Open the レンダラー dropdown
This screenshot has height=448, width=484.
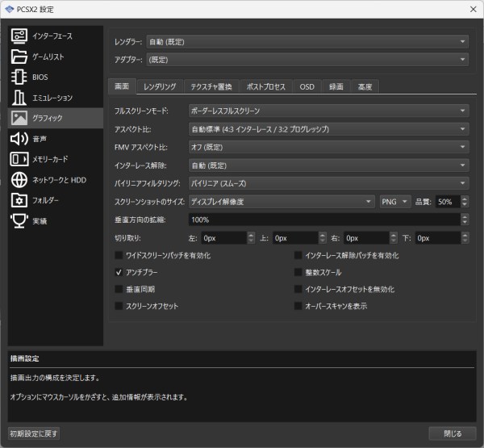click(307, 42)
